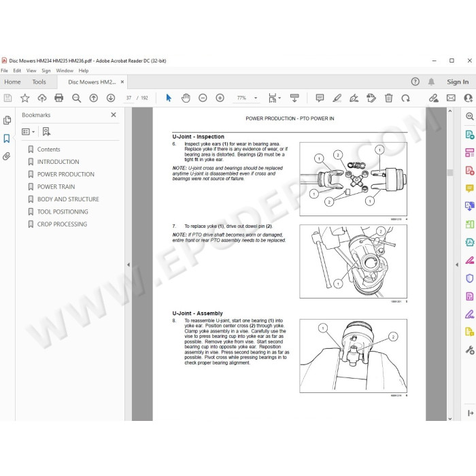Image resolution: width=476 pixels, height=476 pixels.
Task: Go to previous page arrow
Action: [94, 98]
